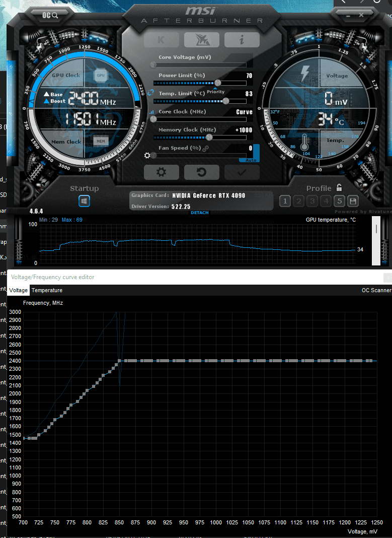Image resolution: width=392 pixels, height=538 pixels.
Task: Click the save profile floppy icon
Action: pos(353,201)
